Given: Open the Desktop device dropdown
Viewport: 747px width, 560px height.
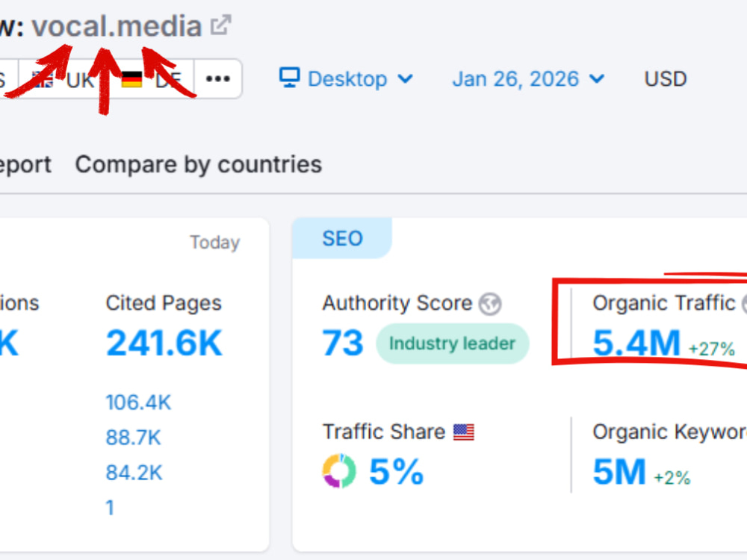Looking at the screenshot, I should (x=347, y=78).
